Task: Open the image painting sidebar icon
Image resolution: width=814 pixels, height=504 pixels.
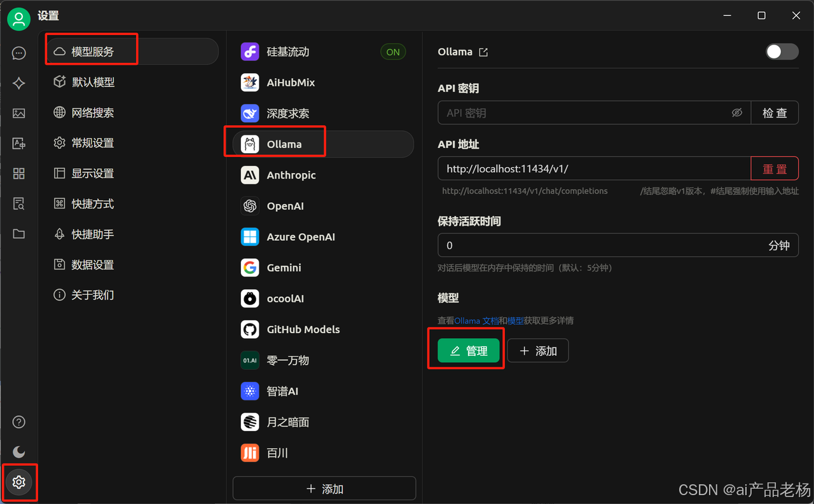Action: coord(19,113)
